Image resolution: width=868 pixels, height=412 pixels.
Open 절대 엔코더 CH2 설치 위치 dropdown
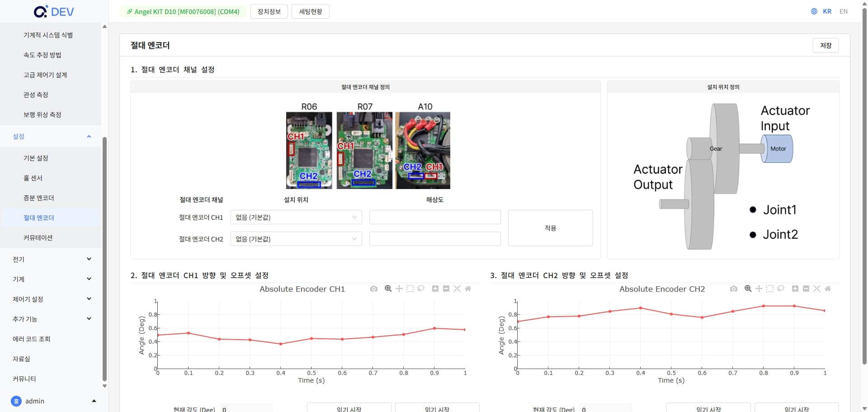click(x=296, y=239)
